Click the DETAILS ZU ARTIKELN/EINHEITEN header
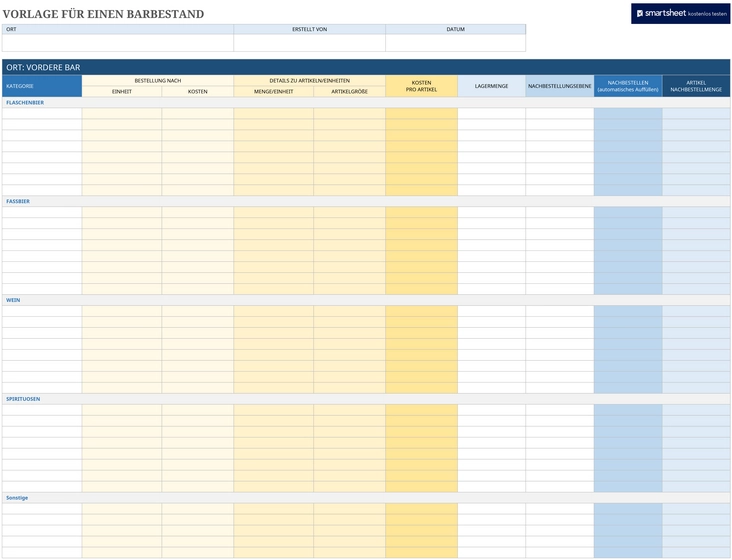The image size is (732, 560). 310,81
